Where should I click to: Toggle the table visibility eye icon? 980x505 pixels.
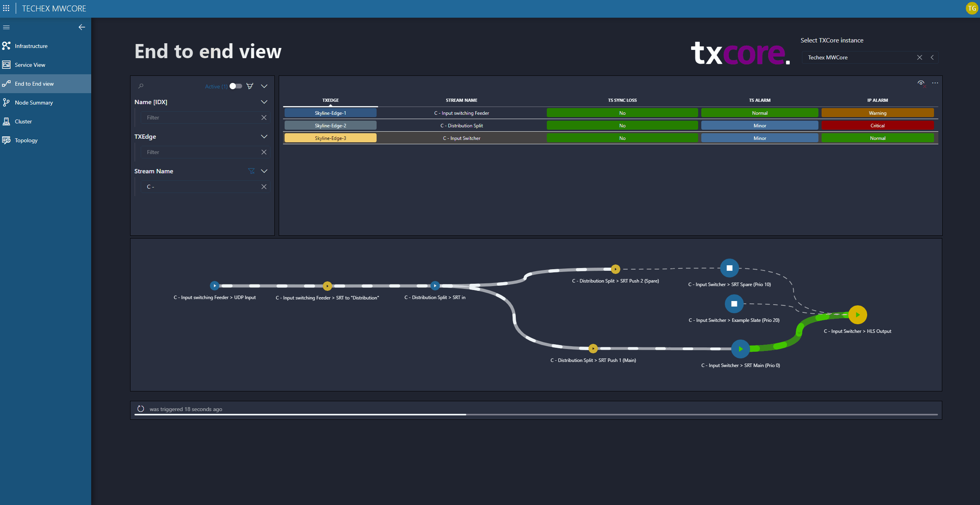(x=921, y=83)
